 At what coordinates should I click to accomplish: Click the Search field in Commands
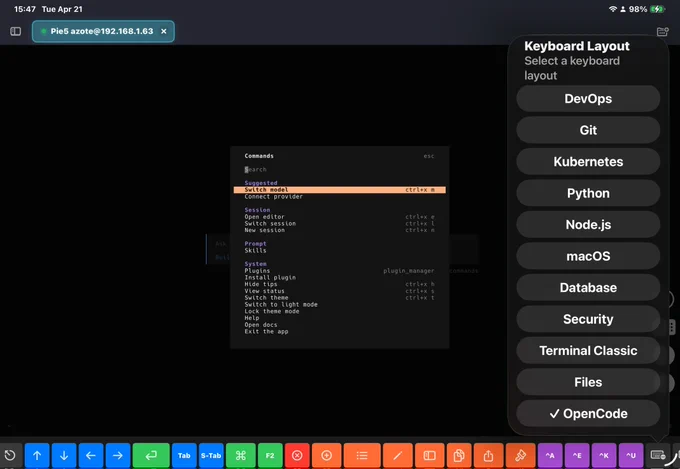pyautogui.click(x=339, y=169)
